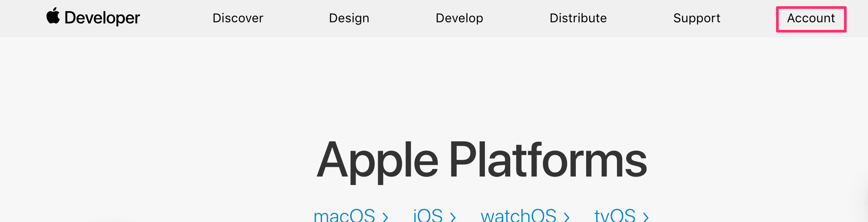The image size is (868, 222).
Task: Open the macOS platform link
Action: click(351, 215)
